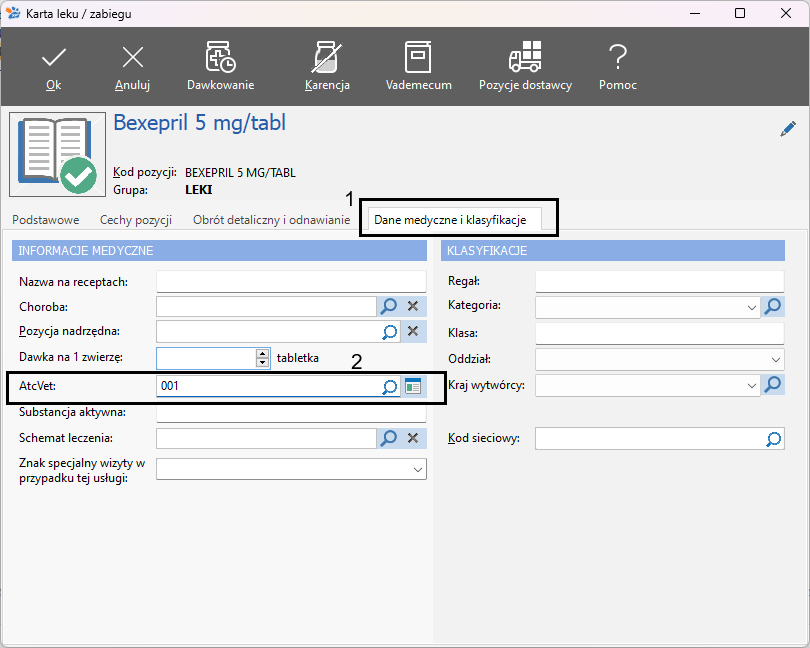
Task: Open the Vademecum reference
Action: (418, 66)
